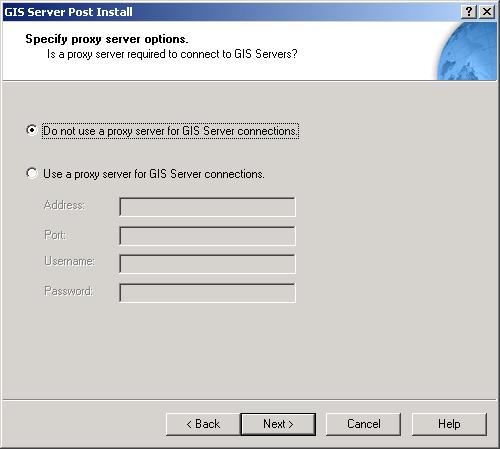
Task: Click into the Password input field
Action: tap(207, 293)
